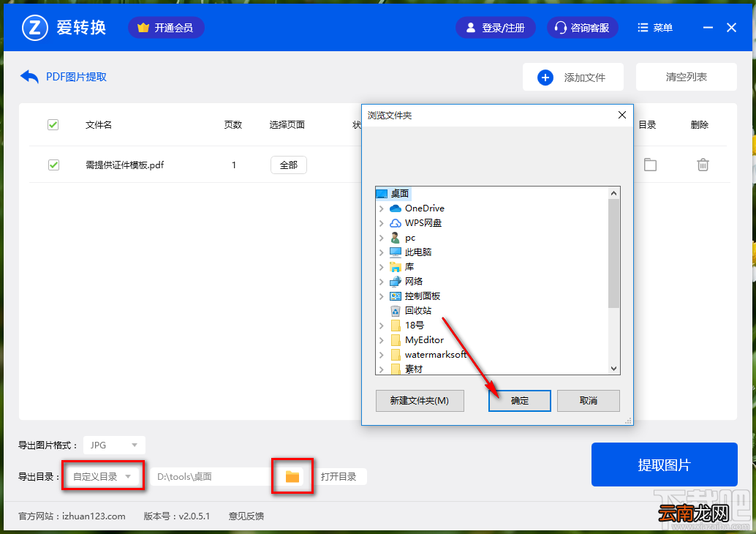Select the 18号 folder
This screenshot has width=756, height=534.
point(414,325)
